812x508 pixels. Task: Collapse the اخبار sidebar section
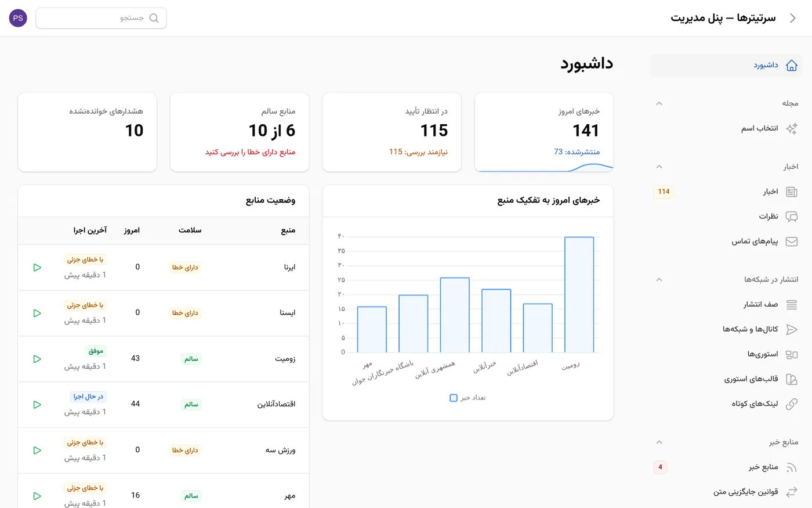659,167
